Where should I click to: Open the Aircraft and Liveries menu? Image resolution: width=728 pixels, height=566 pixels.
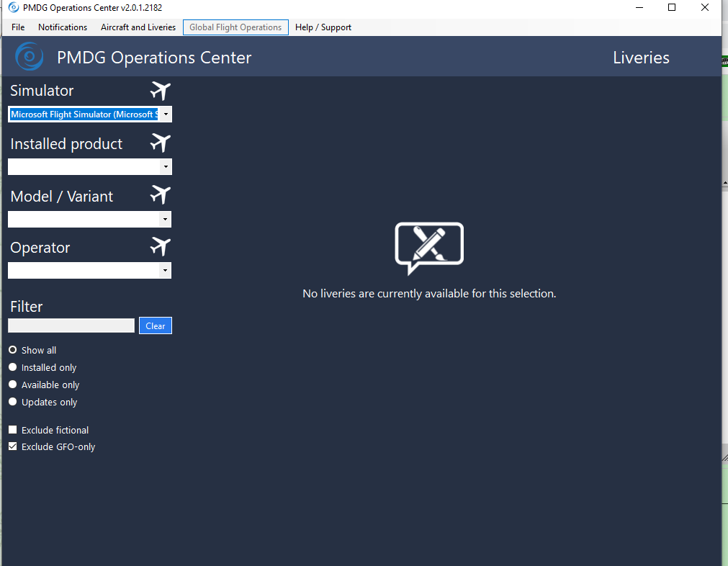[x=138, y=27]
